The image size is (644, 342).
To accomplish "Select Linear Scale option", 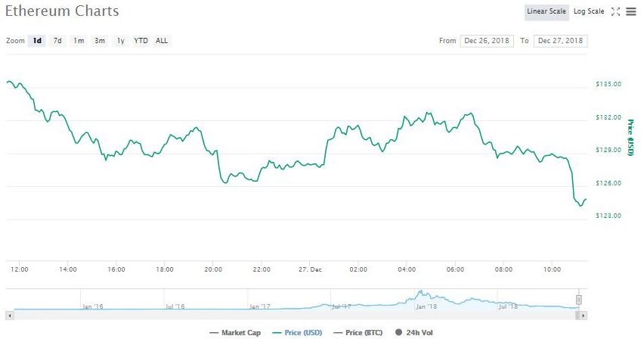I will click(x=546, y=11).
